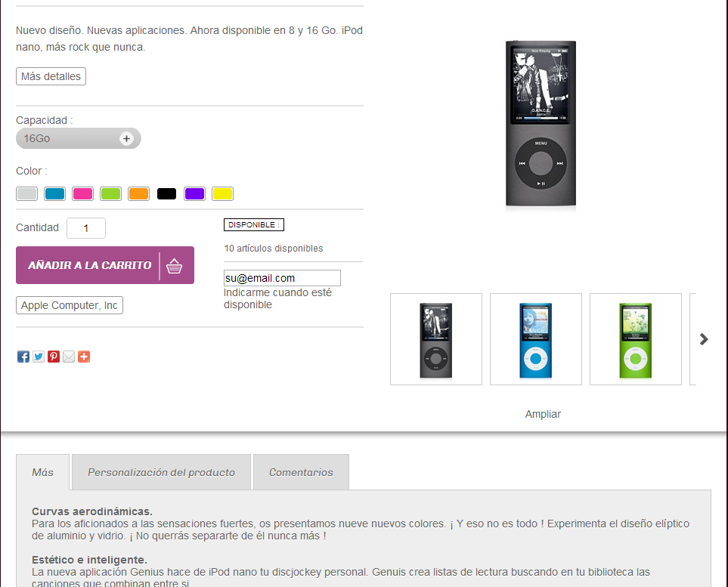Viewport: 728px width, 587px height.
Task: Select the blue color swatch
Action: point(54,193)
